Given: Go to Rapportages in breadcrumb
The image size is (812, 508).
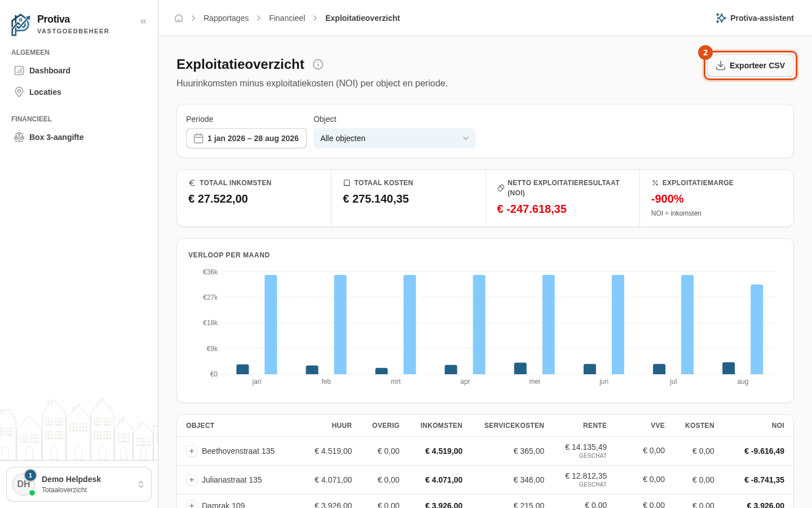Looking at the screenshot, I should (x=226, y=18).
